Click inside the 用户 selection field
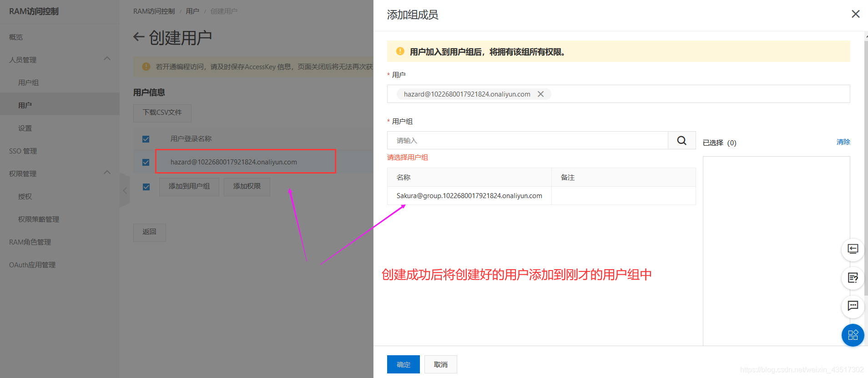The height and width of the screenshot is (378, 868). point(618,94)
